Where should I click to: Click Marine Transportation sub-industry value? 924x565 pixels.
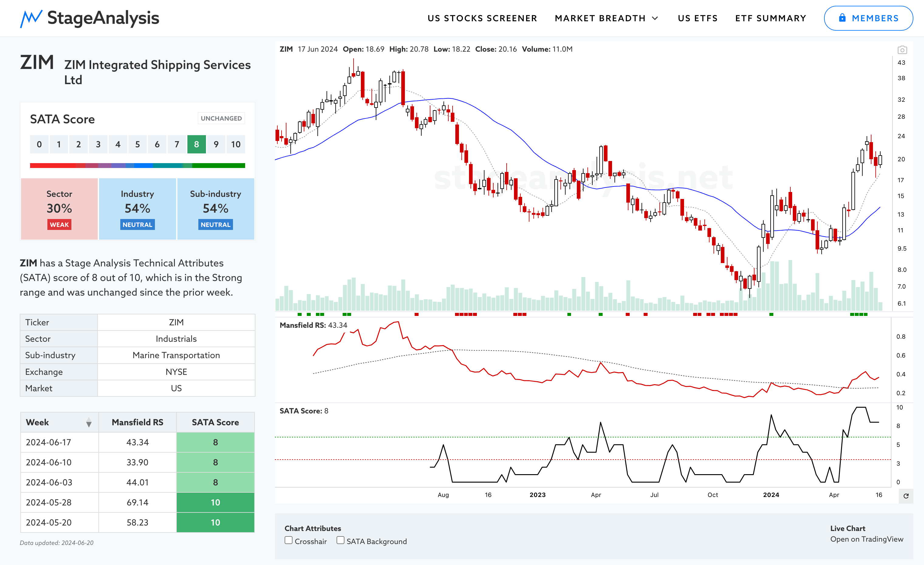[176, 355]
